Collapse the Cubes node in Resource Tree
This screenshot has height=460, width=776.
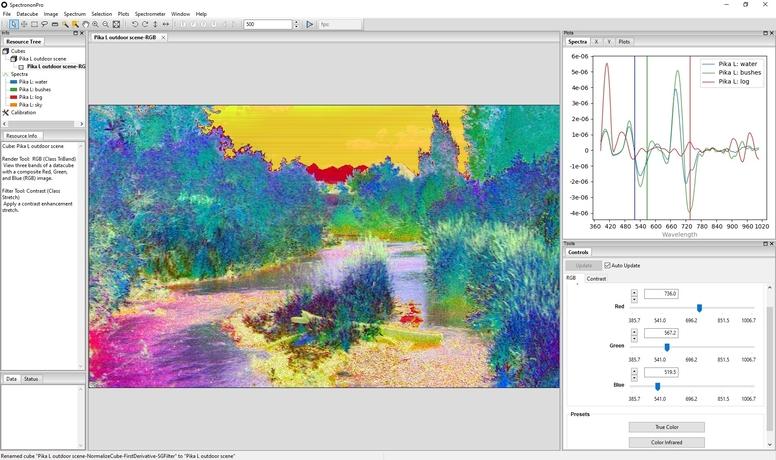point(6,51)
